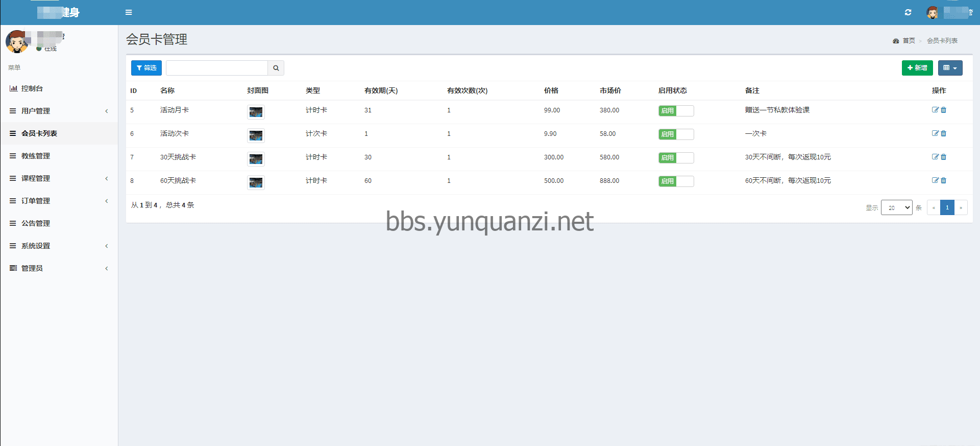Viewport: 980px width, 446px height.
Task: Edit the 活动月卡 row
Action: [935, 110]
